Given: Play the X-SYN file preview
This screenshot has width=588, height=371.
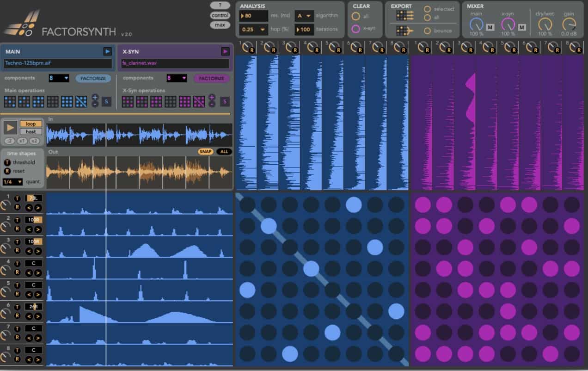Looking at the screenshot, I should click(225, 51).
